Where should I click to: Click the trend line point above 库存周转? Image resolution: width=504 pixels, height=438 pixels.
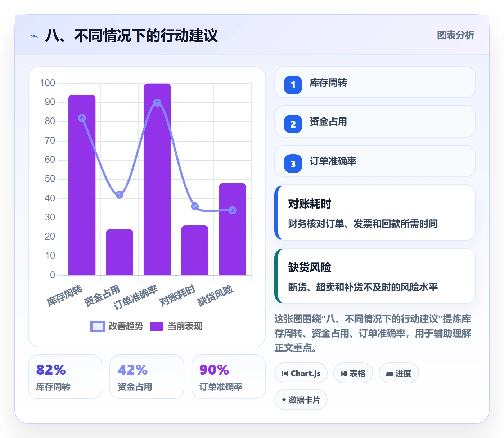click(82, 118)
